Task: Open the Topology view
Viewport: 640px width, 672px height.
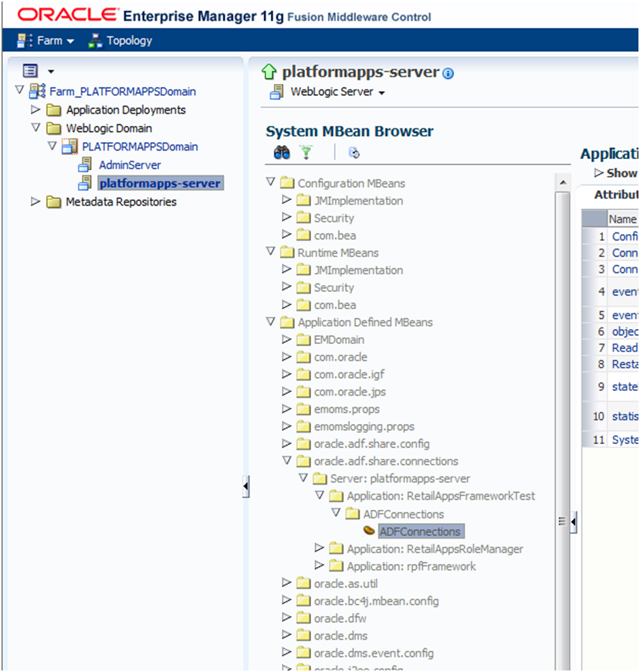Action: tap(129, 41)
